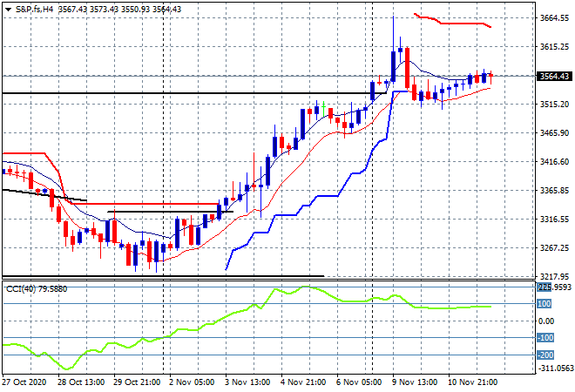The image size is (575, 392).
Task: Click the time axis label 6 Nov 05:00
Action: tap(359, 382)
